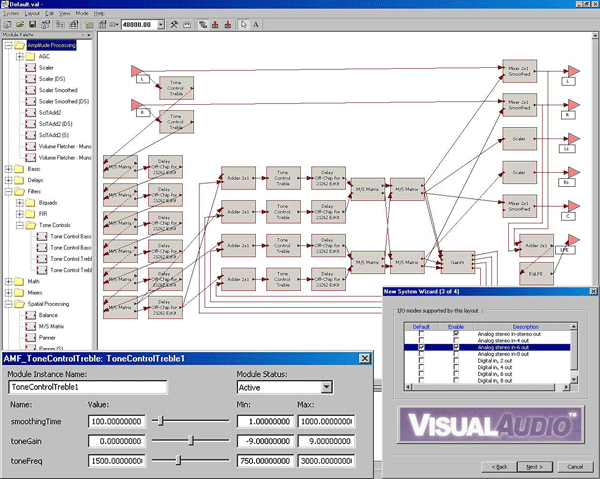Click the folder-with-star toolbar icon
Viewport: 600px width, 479px height.
point(89,25)
